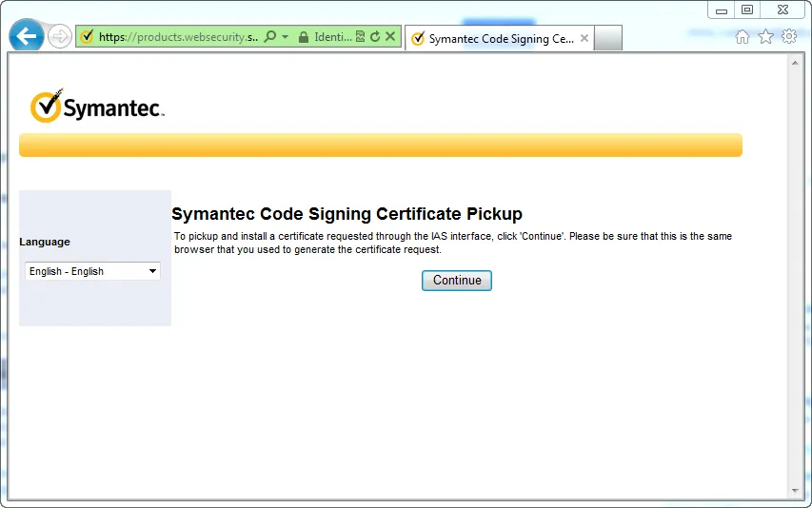
Task: Click the 'Identi...' site identity label
Action: pos(333,37)
